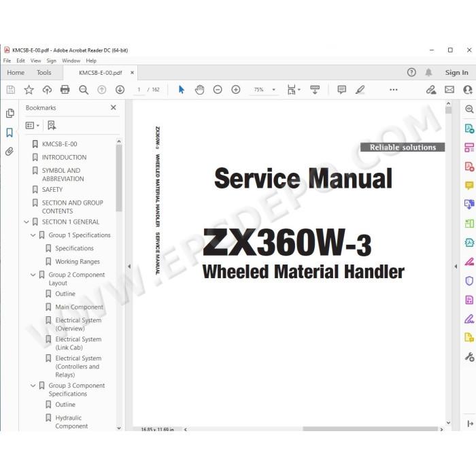Open the Main Component bookmark
This screenshot has width=476, height=476.
[79, 307]
